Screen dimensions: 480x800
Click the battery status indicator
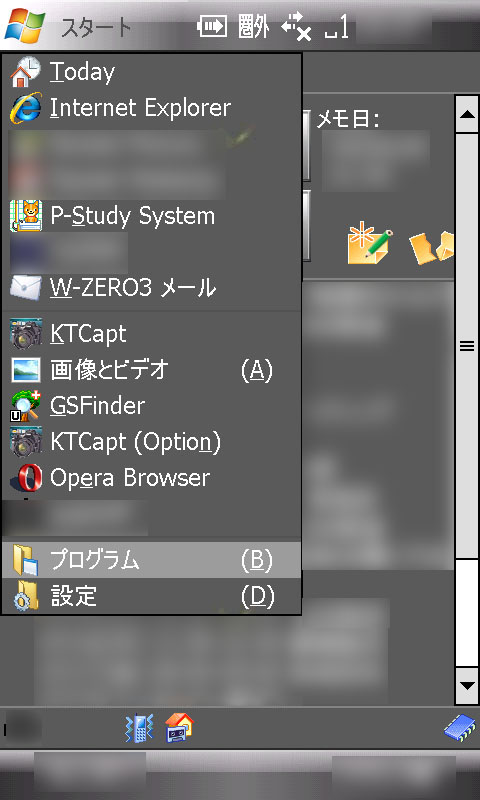pos(213,26)
